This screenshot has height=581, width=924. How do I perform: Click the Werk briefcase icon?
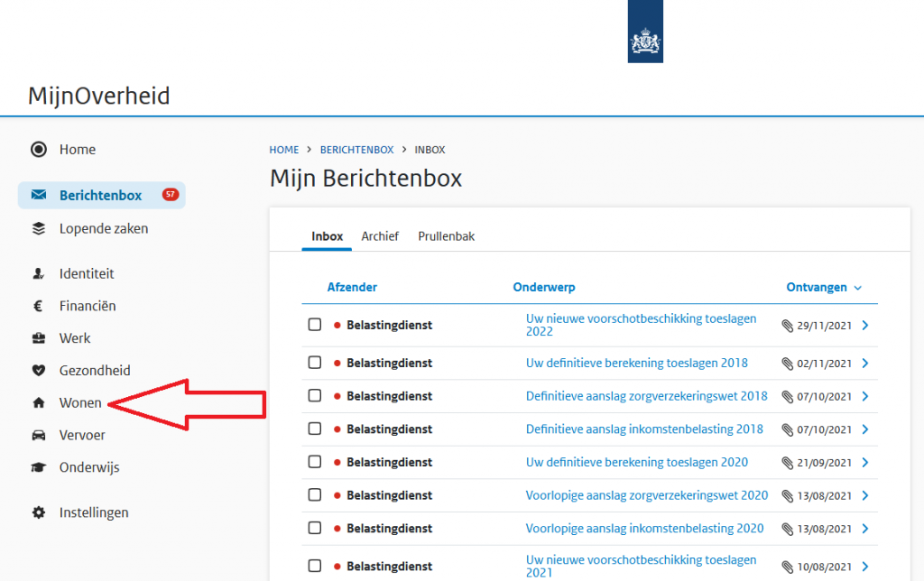[x=38, y=338]
